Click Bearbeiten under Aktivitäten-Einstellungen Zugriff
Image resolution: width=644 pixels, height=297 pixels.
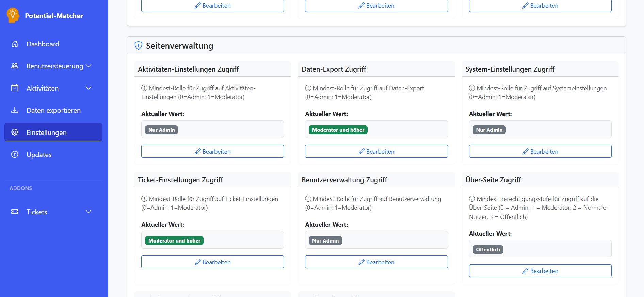212,151
